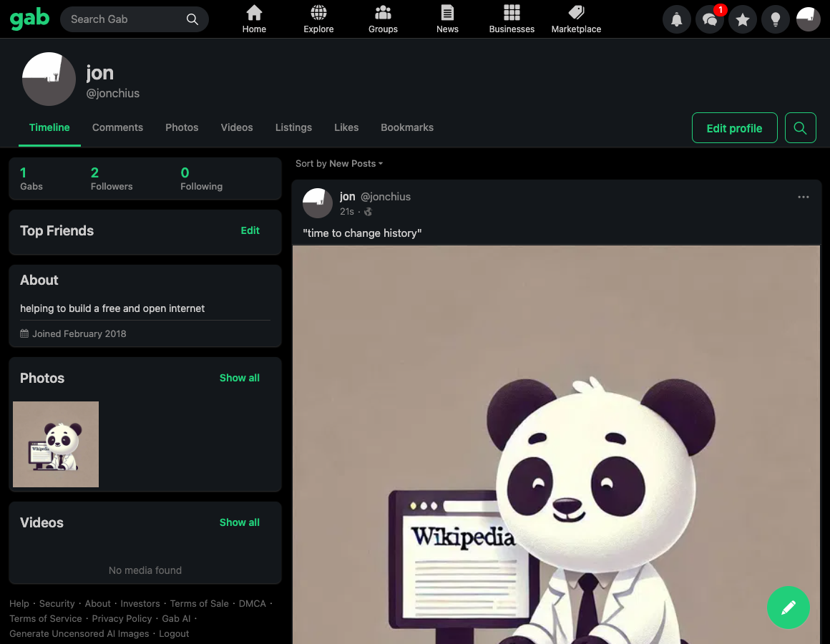Image resolution: width=830 pixels, height=644 pixels.
Task: Click the star icon in header
Action: tap(743, 19)
